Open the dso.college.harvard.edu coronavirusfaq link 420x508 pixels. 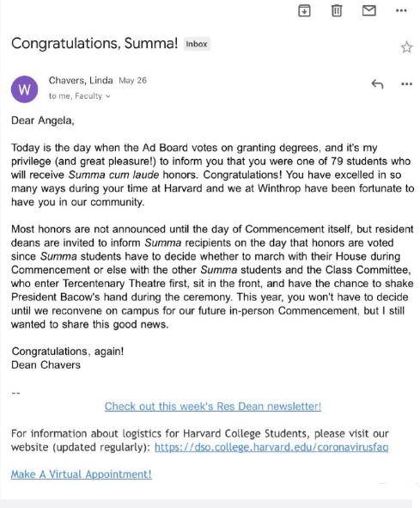(271, 447)
